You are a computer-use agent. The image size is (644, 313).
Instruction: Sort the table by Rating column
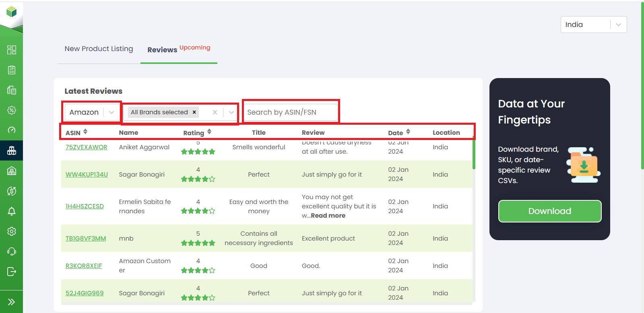[x=209, y=132]
